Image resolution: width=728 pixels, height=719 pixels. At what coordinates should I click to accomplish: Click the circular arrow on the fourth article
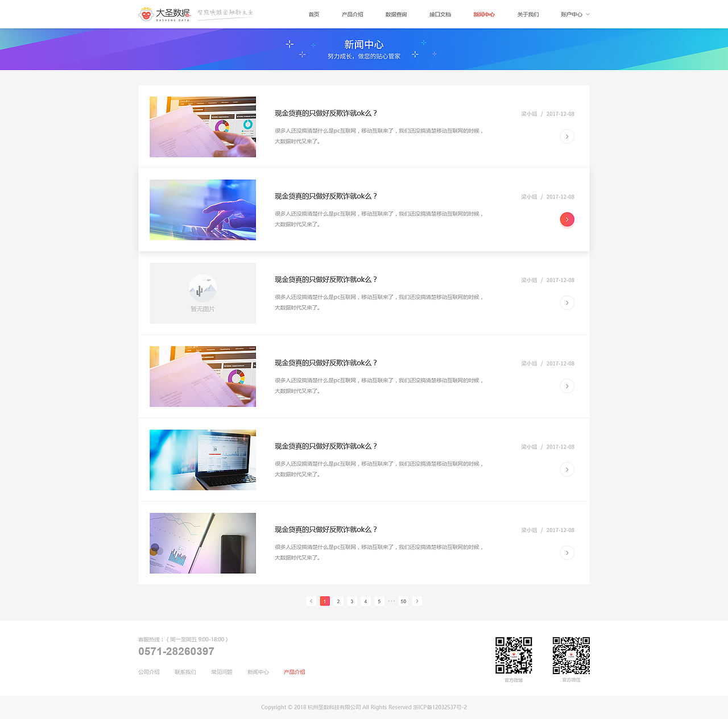click(x=566, y=386)
